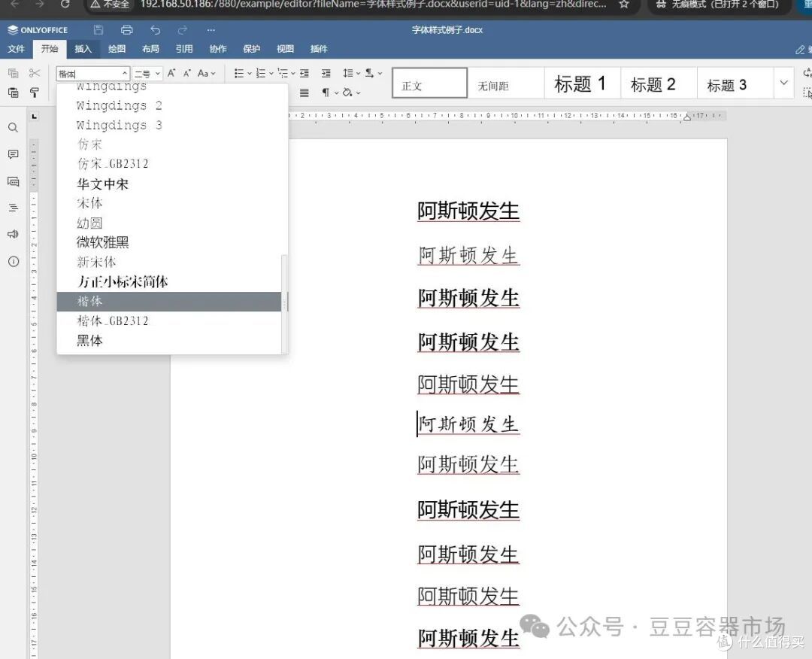Apply the 标题 2 heading style
The image size is (812, 659).
pyautogui.click(x=659, y=83)
